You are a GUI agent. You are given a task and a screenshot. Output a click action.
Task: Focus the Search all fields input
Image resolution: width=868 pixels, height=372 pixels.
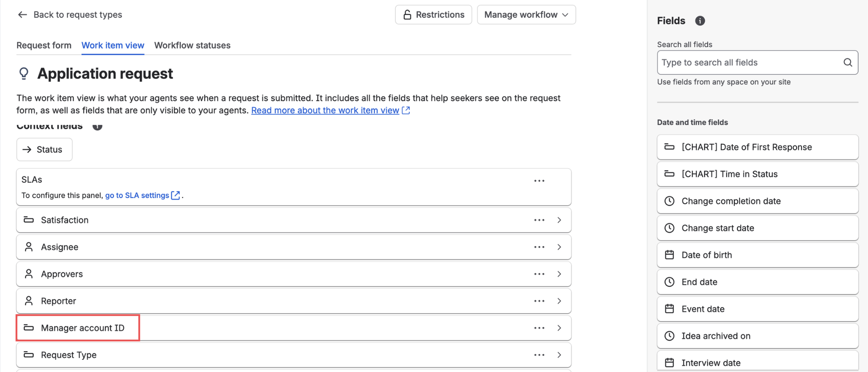(757, 63)
